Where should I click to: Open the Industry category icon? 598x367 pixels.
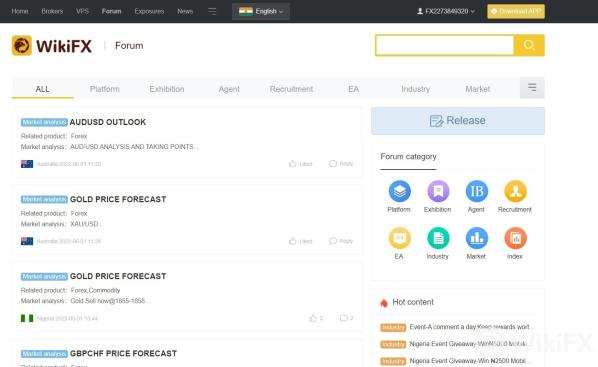point(438,238)
